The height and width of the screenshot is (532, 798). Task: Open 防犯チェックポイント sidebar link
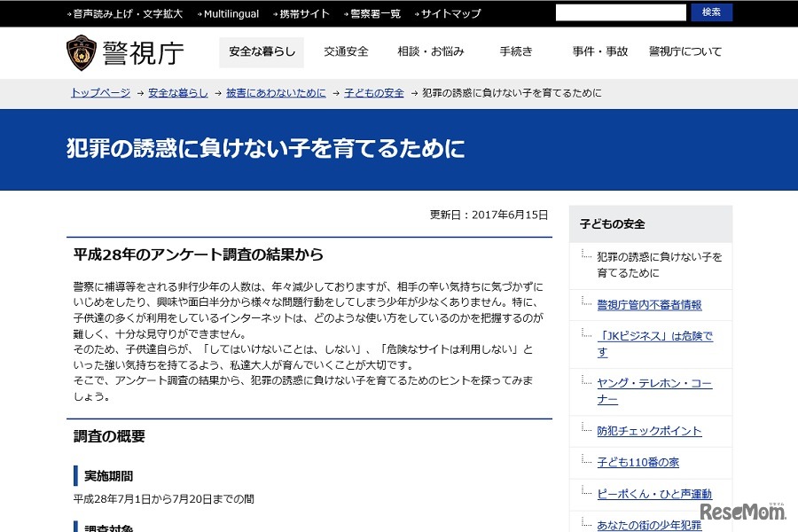point(649,431)
